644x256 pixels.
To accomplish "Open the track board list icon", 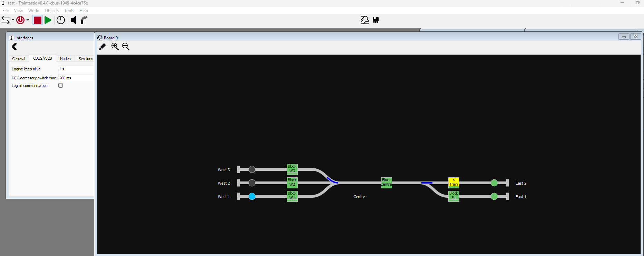I will pyautogui.click(x=364, y=20).
